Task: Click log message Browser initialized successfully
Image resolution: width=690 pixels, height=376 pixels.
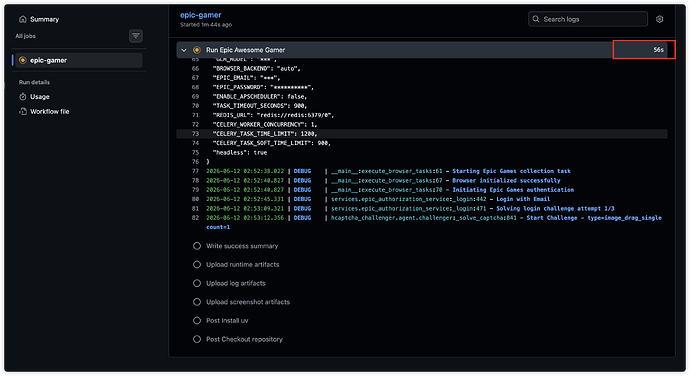Action: pos(506,181)
